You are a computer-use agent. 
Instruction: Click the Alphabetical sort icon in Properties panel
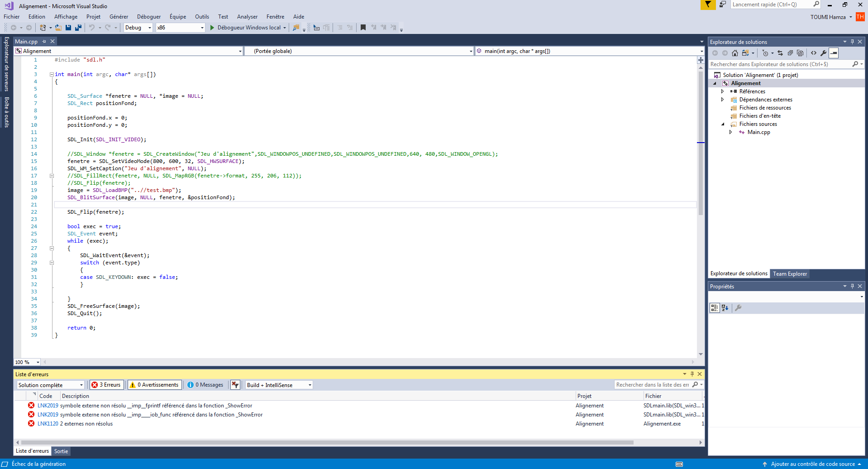(725, 308)
